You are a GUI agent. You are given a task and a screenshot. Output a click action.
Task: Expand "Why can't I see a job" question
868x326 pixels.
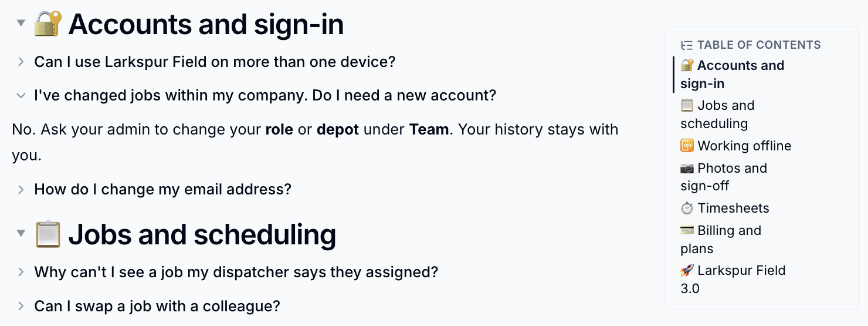[x=21, y=272]
